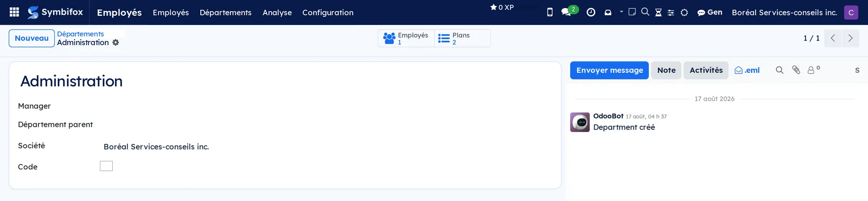Open the followers icon showing 0
This screenshot has height=201, width=868.
pos(813,70)
